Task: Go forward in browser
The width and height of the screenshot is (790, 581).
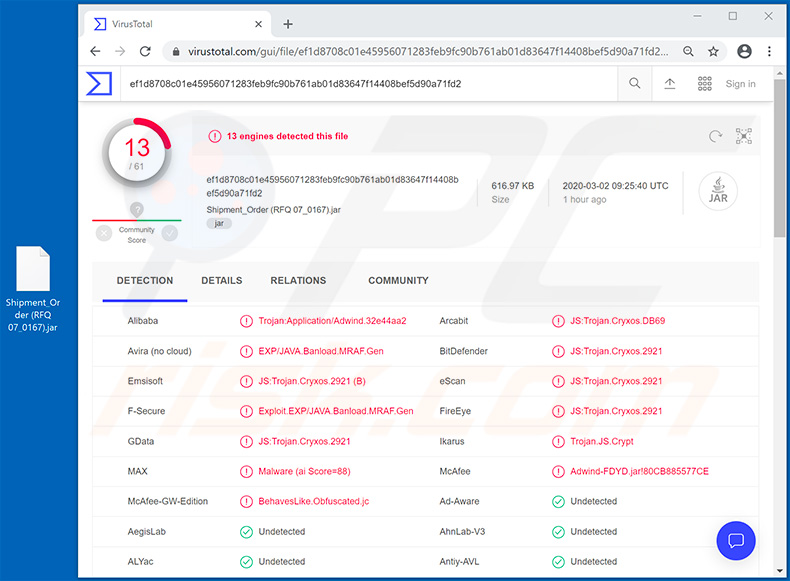Action: pos(120,51)
